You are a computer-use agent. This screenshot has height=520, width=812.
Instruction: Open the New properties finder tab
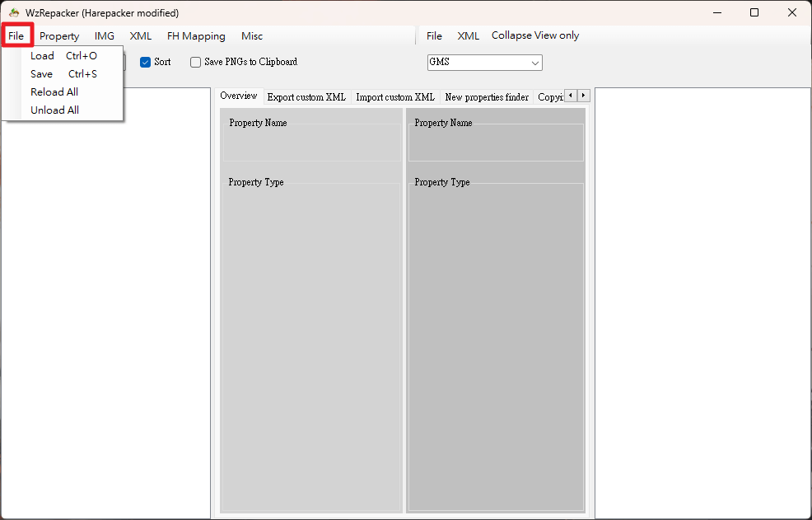click(x=487, y=97)
